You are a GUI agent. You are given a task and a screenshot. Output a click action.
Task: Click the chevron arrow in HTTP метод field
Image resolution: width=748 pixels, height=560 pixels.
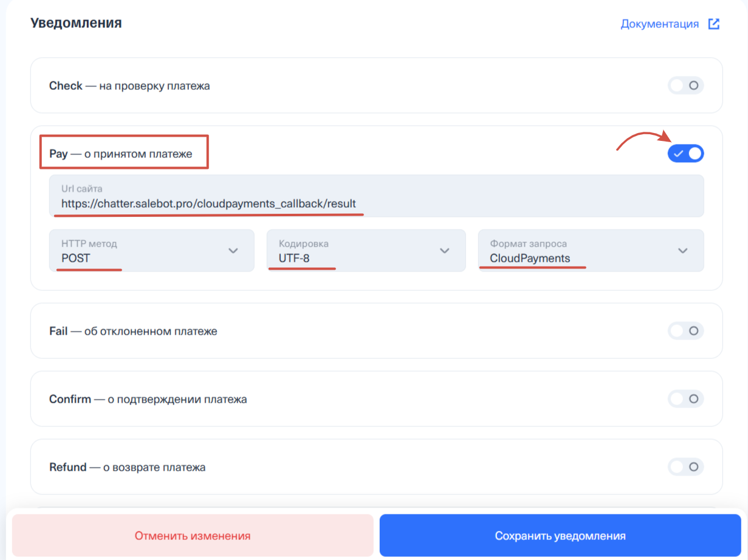pos(233,251)
